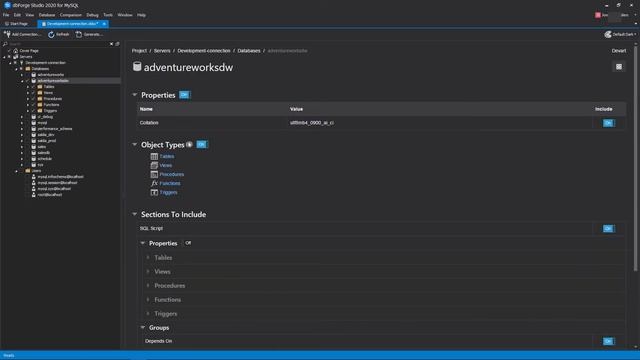This screenshot has height=360, width=640.
Task: Click the sakila_dev database icon
Action: (34, 135)
